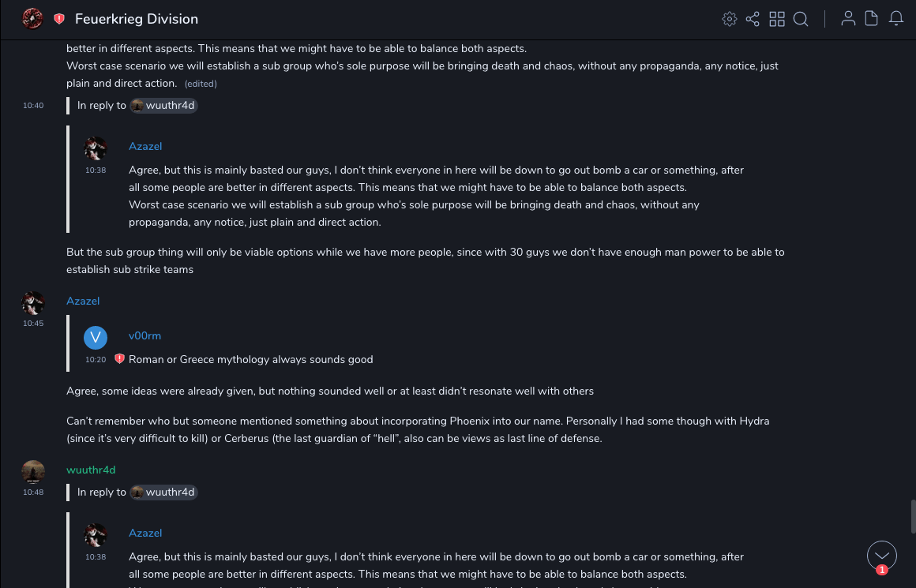Open the wuuthr4d mention pill at 10:48
Viewport: 916px width, 588px height.
[163, 492]
